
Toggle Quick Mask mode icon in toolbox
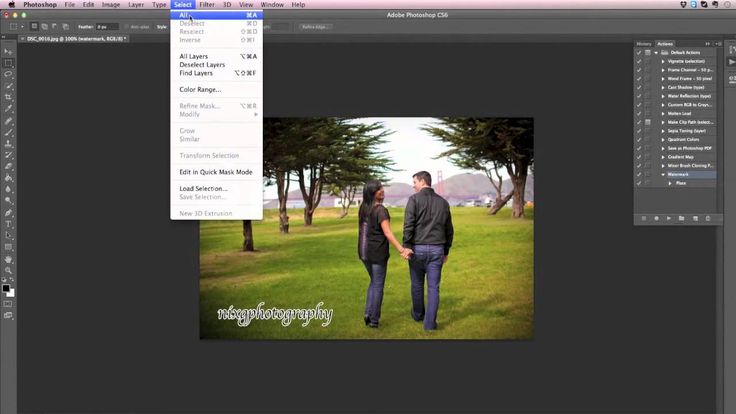(x=8, y=304)
